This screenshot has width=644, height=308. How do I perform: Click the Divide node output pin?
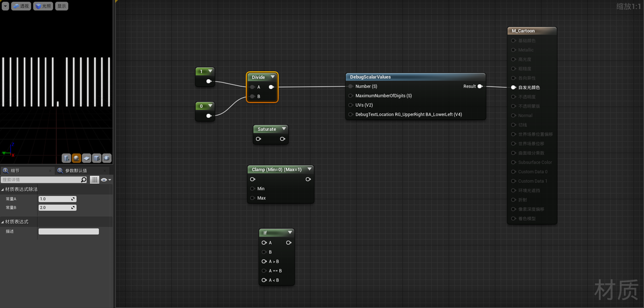(271, 87)
